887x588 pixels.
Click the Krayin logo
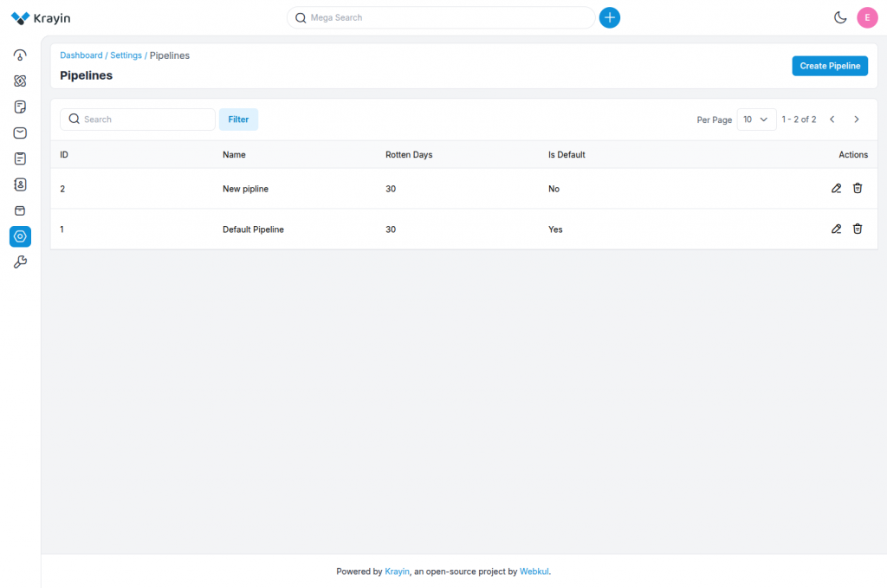pos(41,18)
